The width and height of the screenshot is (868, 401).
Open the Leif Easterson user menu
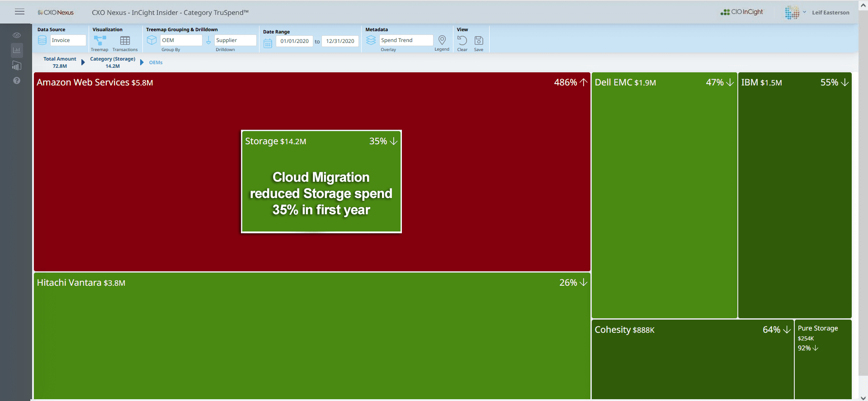(830, 13)
